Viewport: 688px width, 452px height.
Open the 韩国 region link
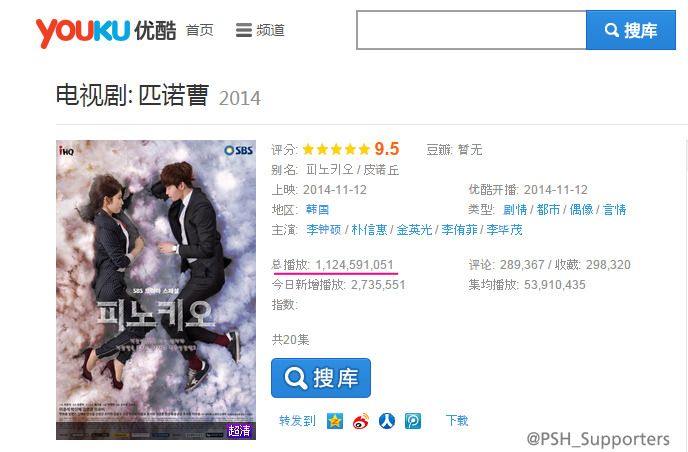point(317,209)
